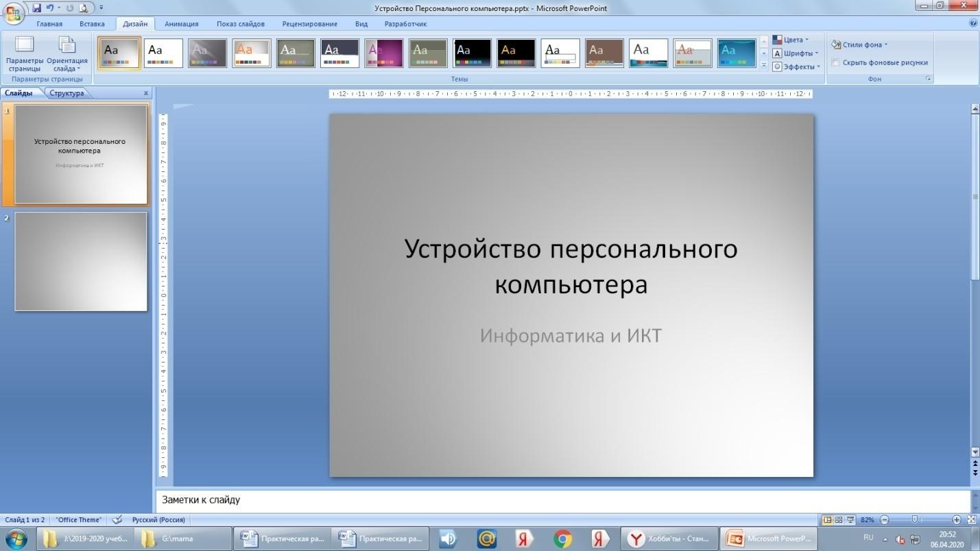980x551 pixels.
Task: Click the title text Устройство персонального компьютера
Action: pos(571,266)
